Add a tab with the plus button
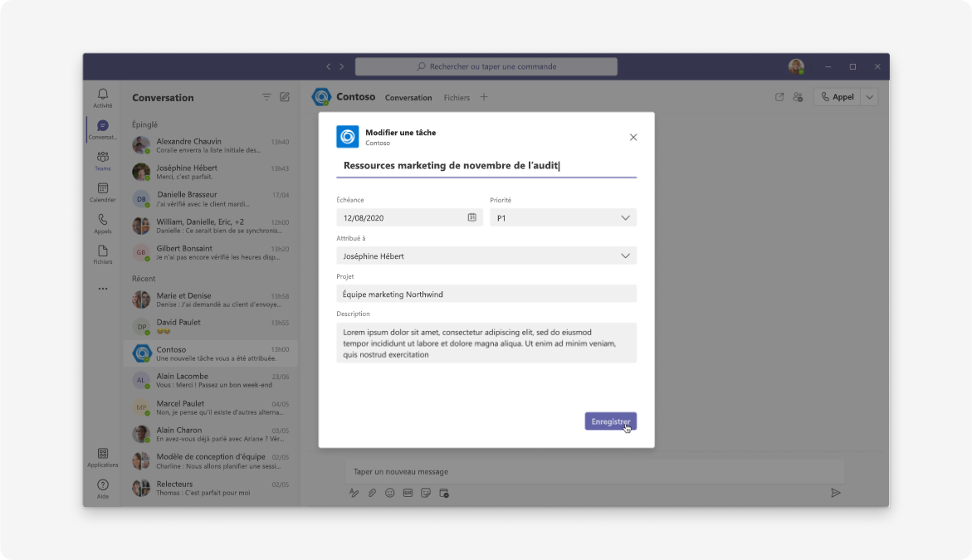972x560 pixels. pyautogui.click(x=484, y=97)
